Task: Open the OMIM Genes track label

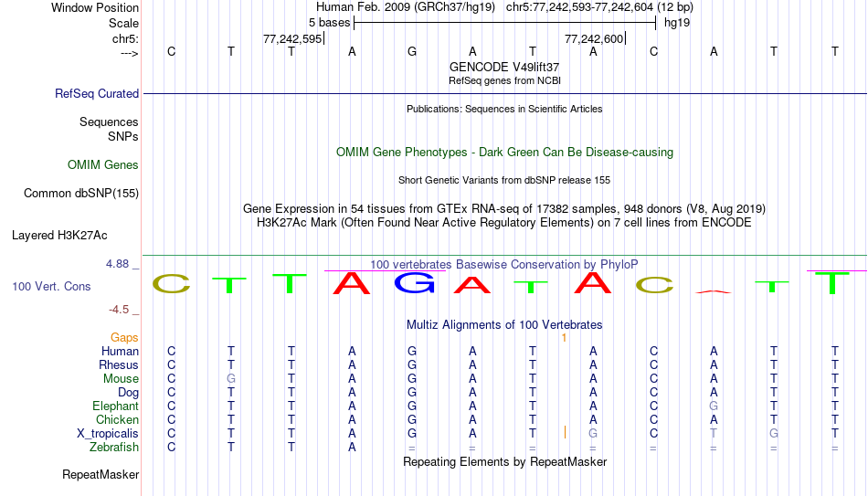Action: coord(102,165)
